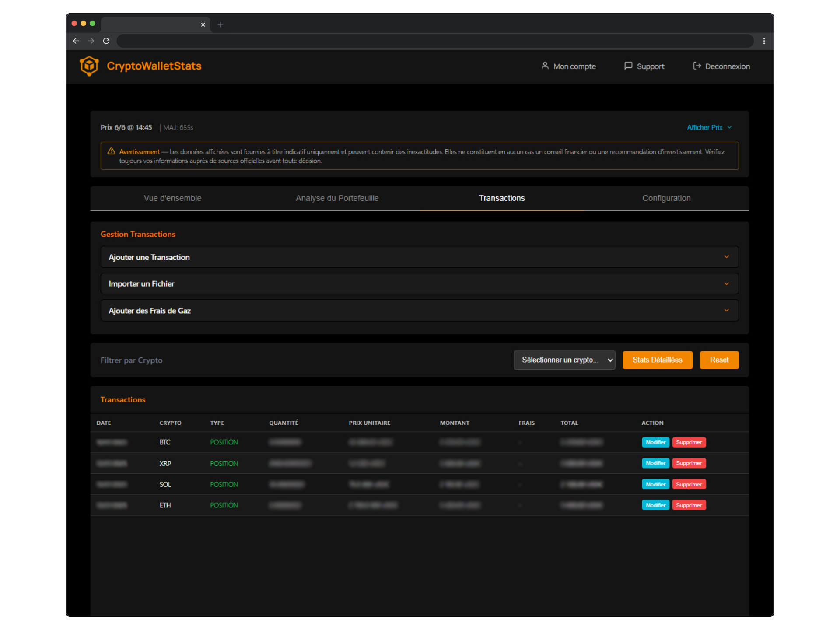Open a new browser tab with plus icon

(220, 24)
